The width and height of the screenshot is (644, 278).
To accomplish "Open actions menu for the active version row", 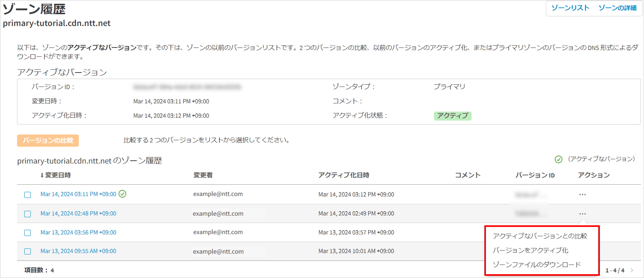I will 582,195.
